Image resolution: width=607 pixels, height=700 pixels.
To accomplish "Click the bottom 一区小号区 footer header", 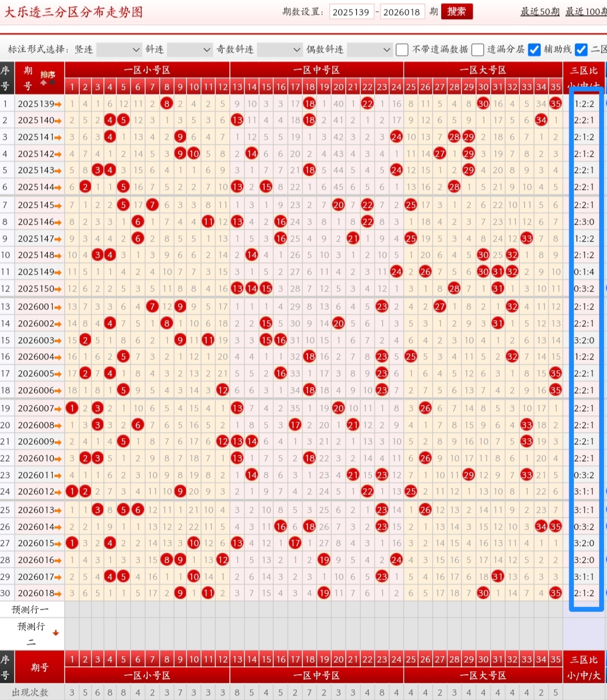I will point(147,675).
